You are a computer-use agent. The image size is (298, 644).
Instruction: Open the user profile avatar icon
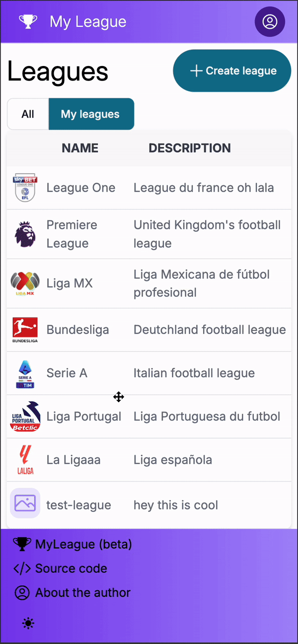click(x=270, y=21)
